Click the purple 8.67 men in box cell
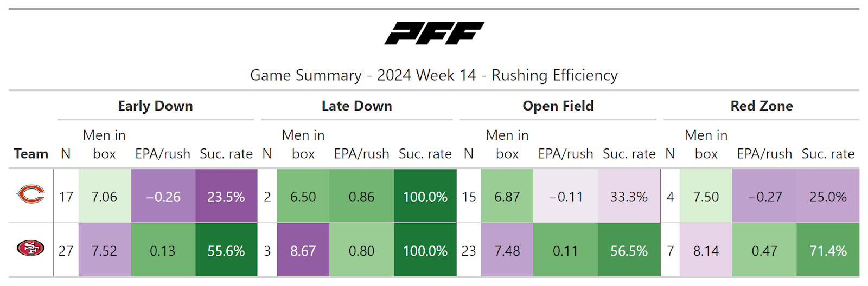 [303, 251]
